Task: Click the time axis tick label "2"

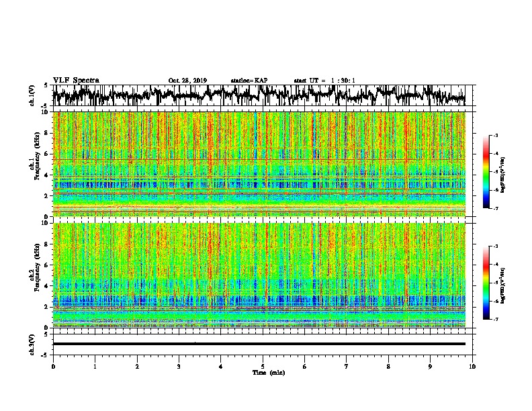Action: pos(137,367)
